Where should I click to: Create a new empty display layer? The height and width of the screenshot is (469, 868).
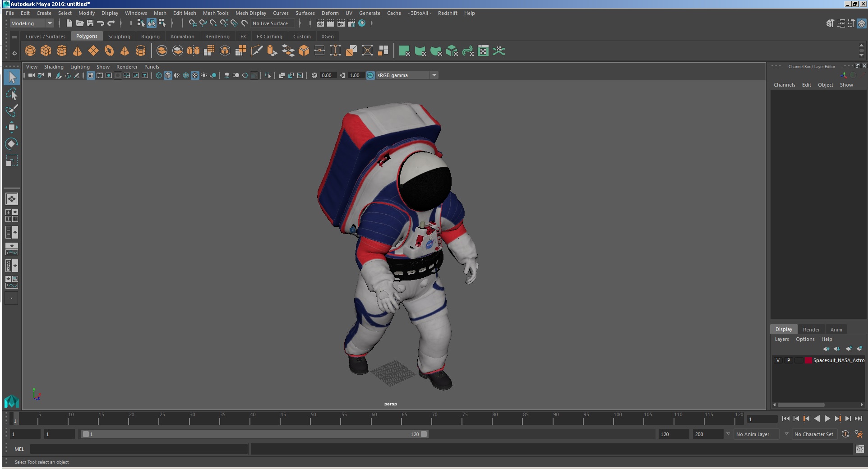[849, 349]
